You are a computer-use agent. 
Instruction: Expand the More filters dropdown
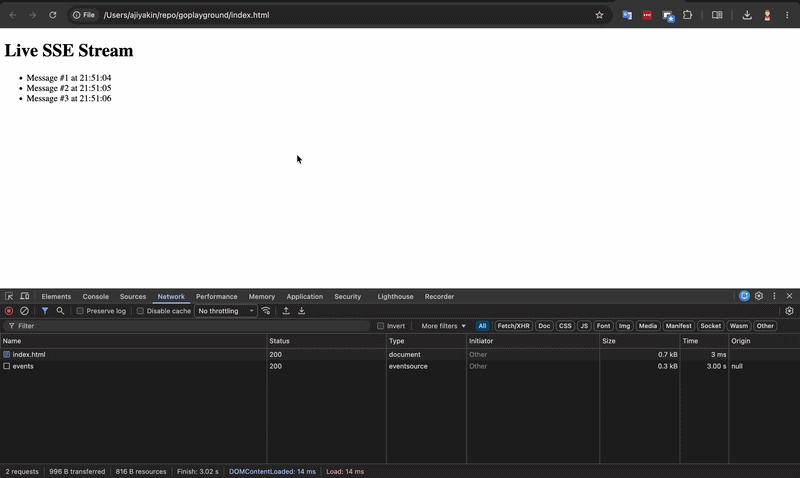point(443,325)
